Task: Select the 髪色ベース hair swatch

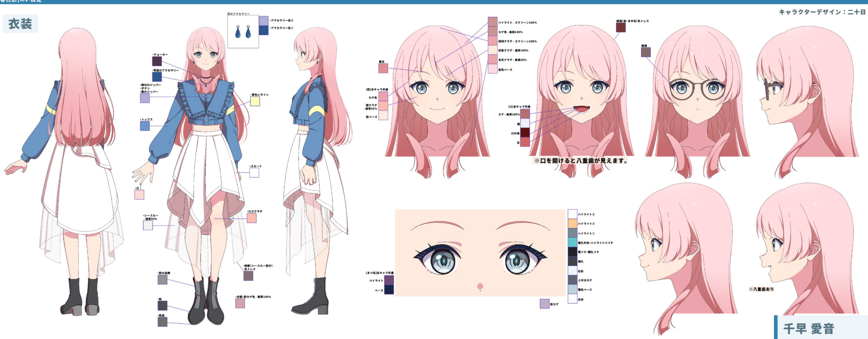Action: coord(493,69)
